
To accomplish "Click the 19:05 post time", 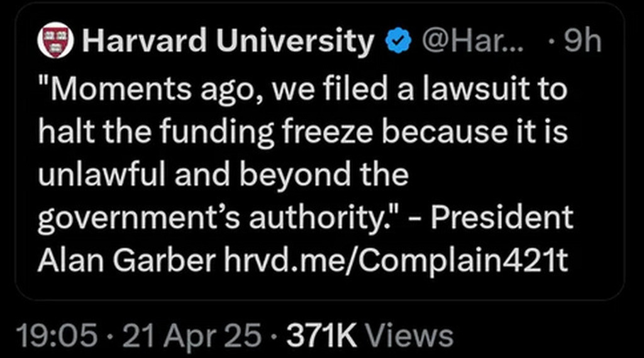I will point(57,335).
